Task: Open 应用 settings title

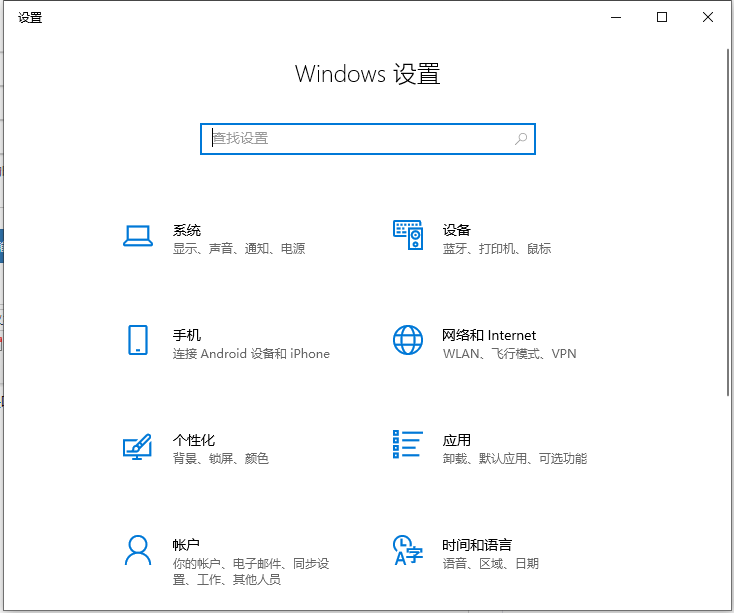Action: tap(456, 440)
